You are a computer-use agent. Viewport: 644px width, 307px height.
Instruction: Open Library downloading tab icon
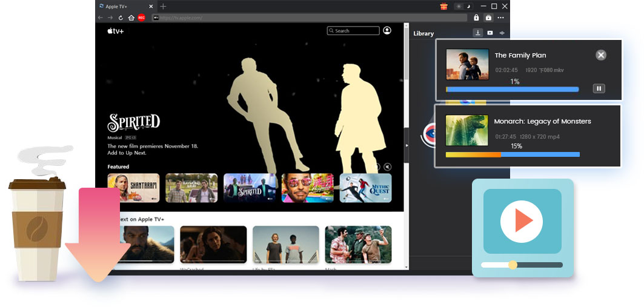478,33
